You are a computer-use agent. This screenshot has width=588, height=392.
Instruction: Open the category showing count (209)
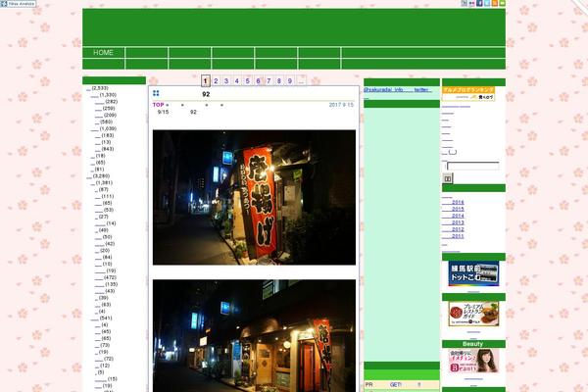pyautogui.click(x=106, y=116)
